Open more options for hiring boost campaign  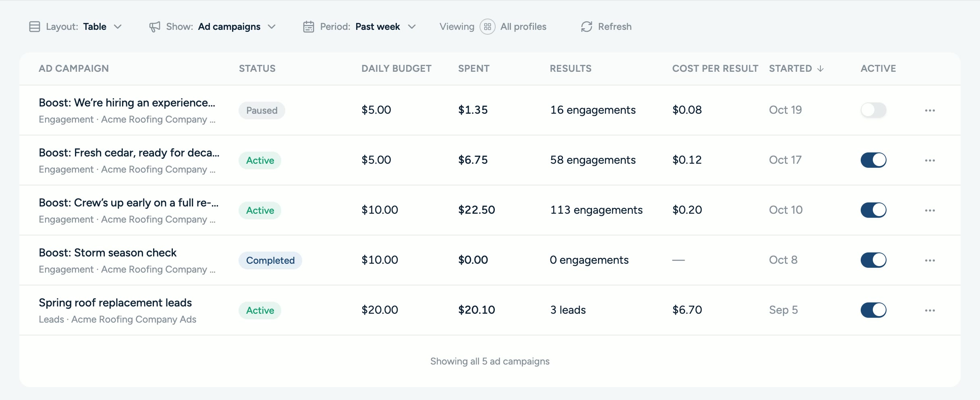click(930, 110)
